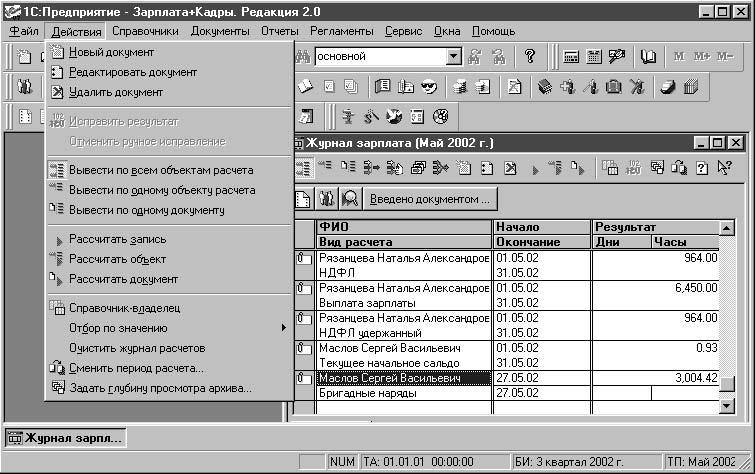Open the 'основной' combo box dropdown arrow
The height and width of the screenshot is (474, 755).
tap(453, 57)
